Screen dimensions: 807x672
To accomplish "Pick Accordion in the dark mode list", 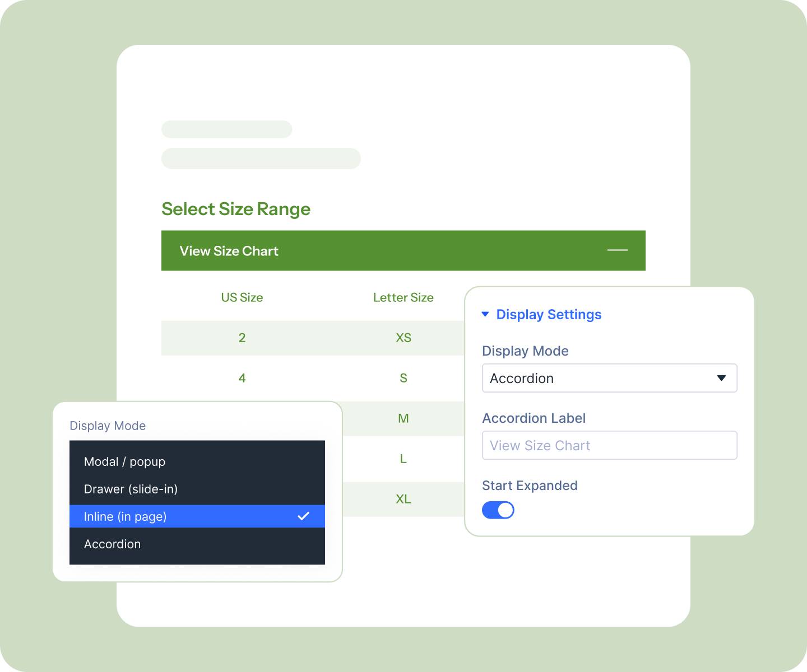I will coord(197,544).
